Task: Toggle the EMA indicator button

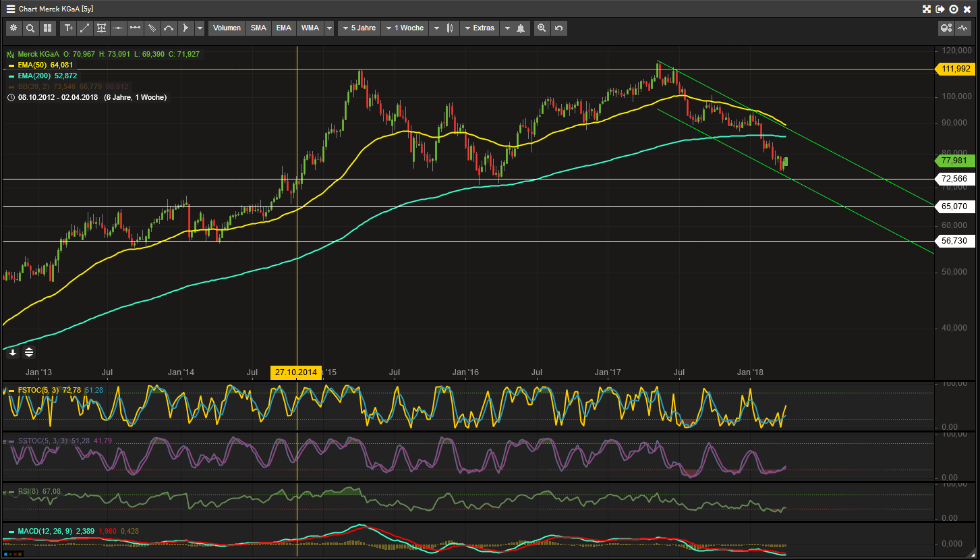Action: coord(283,28)
